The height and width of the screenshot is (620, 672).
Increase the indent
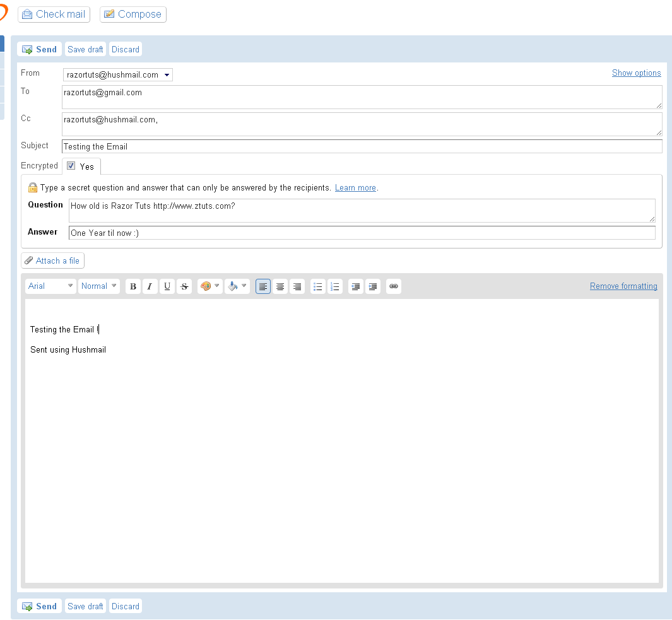(373, 286)
